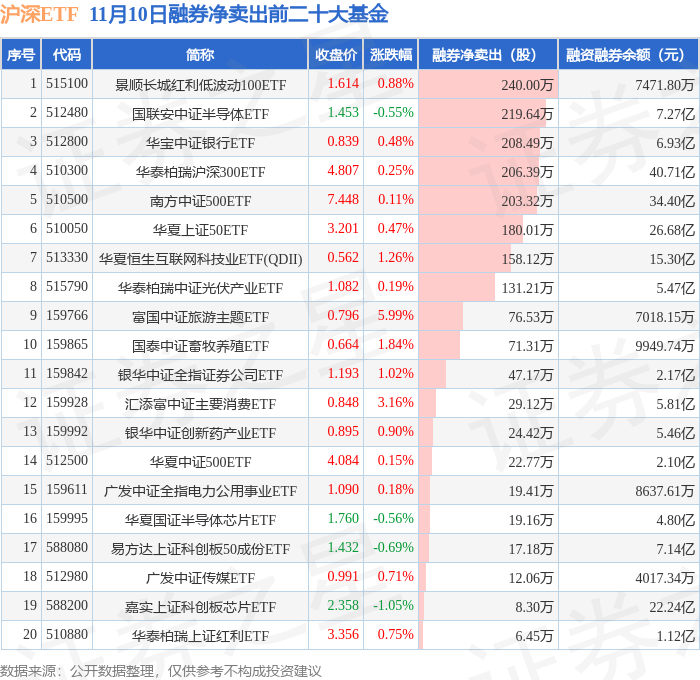The height and width of the screenshot is (680, 700).
Task: Click the 数据来源 footer note
Action: point(161,671)
